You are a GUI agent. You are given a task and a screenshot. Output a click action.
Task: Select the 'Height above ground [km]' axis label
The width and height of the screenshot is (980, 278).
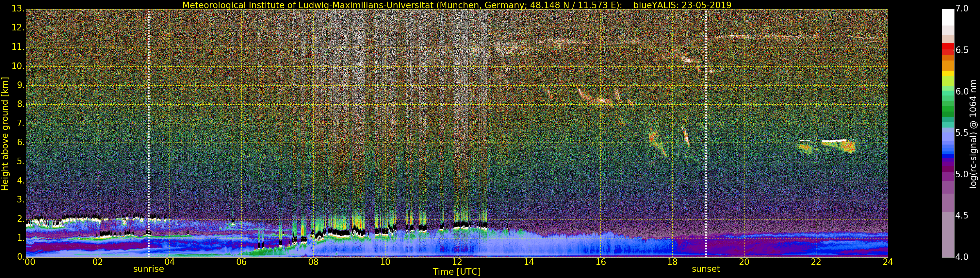coord(5,134)
